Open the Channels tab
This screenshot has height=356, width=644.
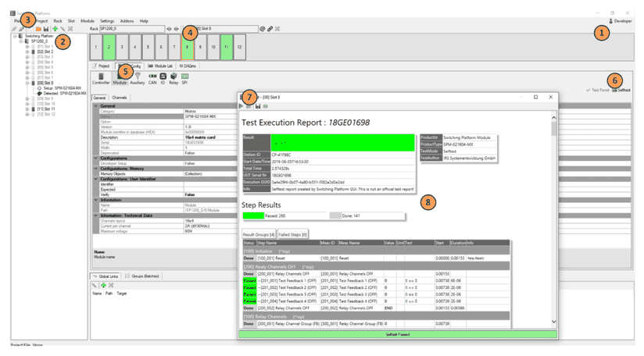[x=120, y=98]
